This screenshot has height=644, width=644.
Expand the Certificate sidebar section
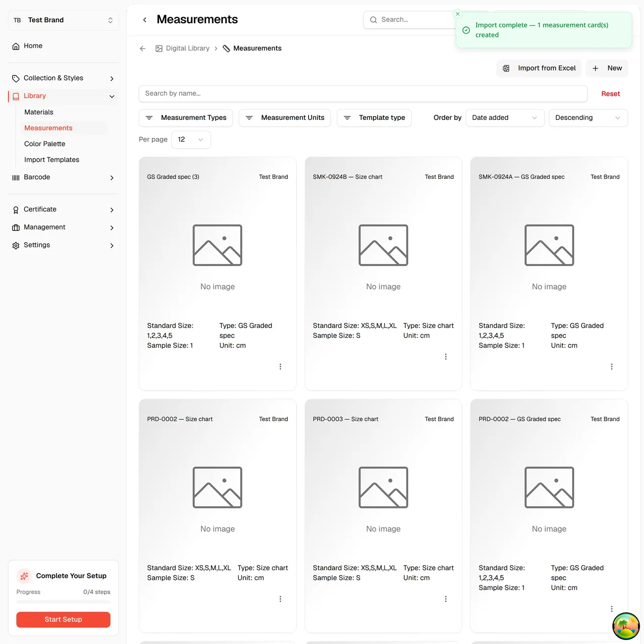[63, 210]
